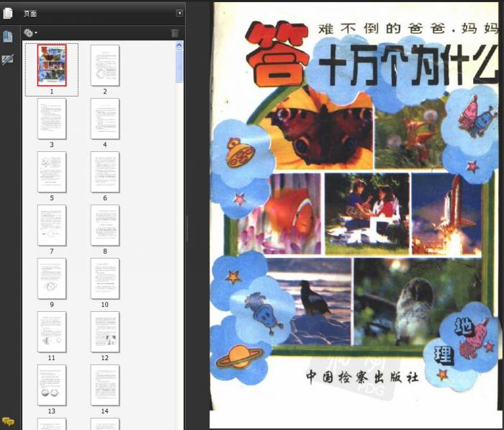The image size is (504, 430).
Task: Click the document icon beside 页面 title
Action: point(8,13)
